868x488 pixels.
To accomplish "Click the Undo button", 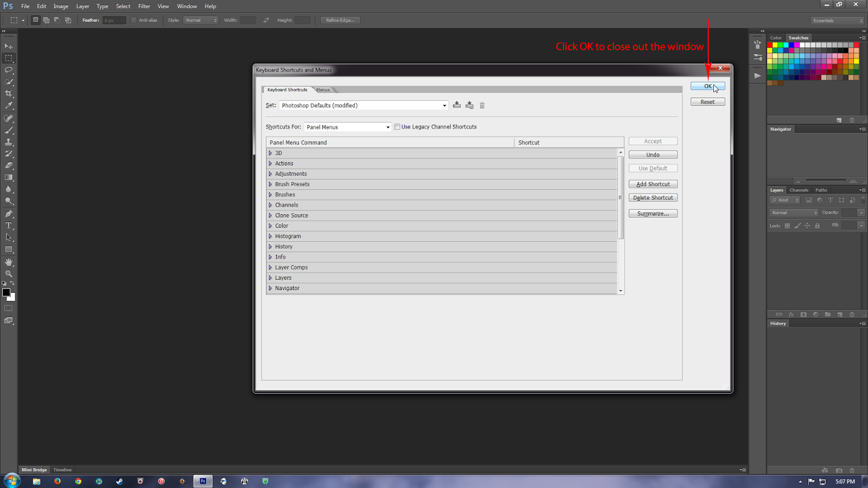I will point(653,155).
